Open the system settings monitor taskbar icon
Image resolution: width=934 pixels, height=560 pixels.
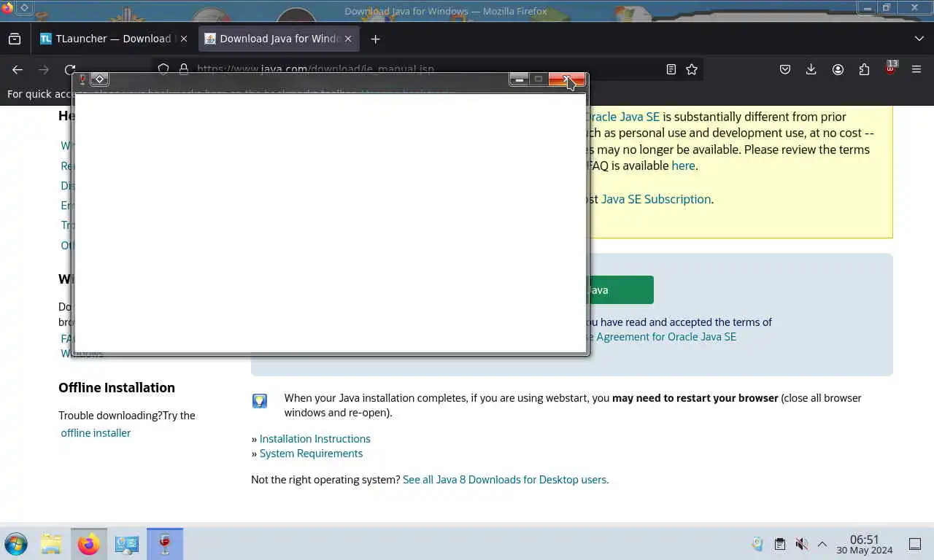(127, 544)
